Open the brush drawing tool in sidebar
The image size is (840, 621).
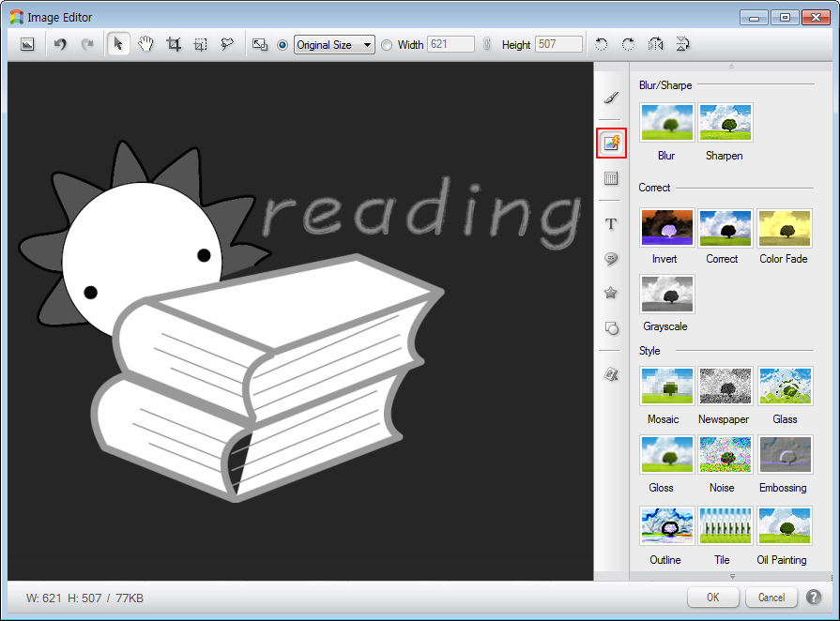point(611,98)
